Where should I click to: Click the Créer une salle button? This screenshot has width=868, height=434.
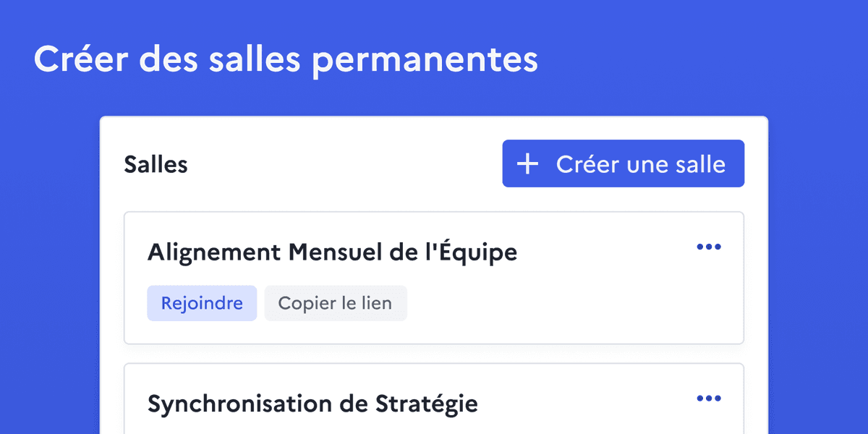click(623, 163)
